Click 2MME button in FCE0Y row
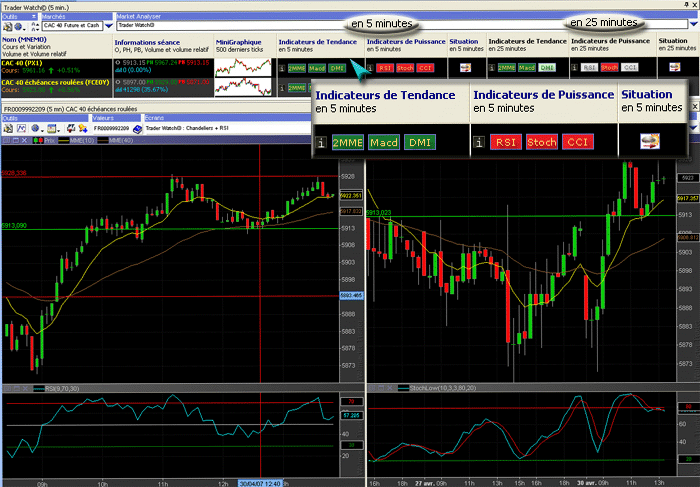 [x=296, y=88]
